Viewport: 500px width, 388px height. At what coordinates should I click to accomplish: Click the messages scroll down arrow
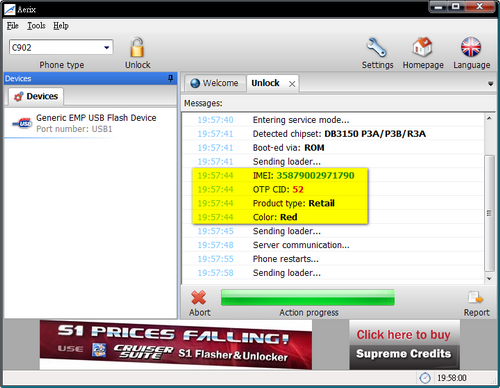[x=489, y=279]
